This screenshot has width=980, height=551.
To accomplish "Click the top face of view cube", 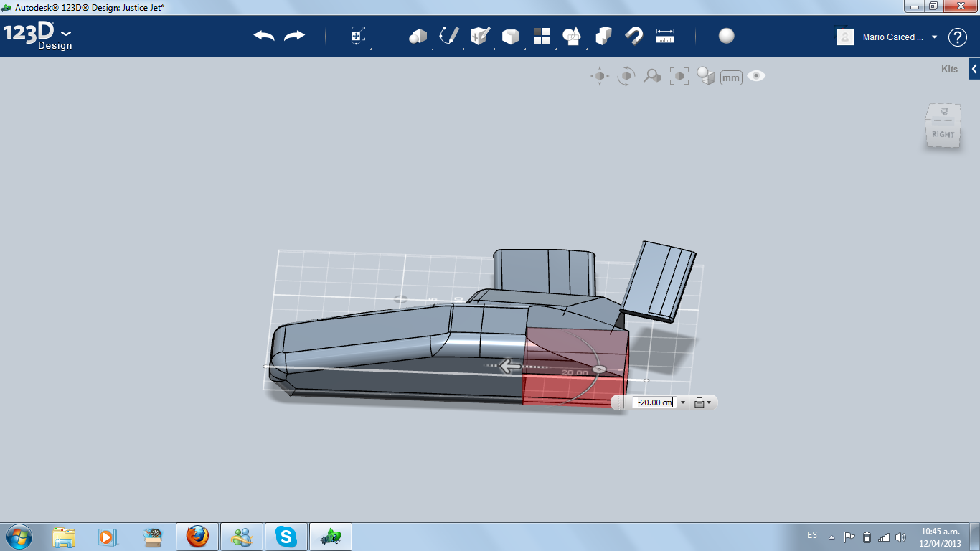I will tap(943, 111).
